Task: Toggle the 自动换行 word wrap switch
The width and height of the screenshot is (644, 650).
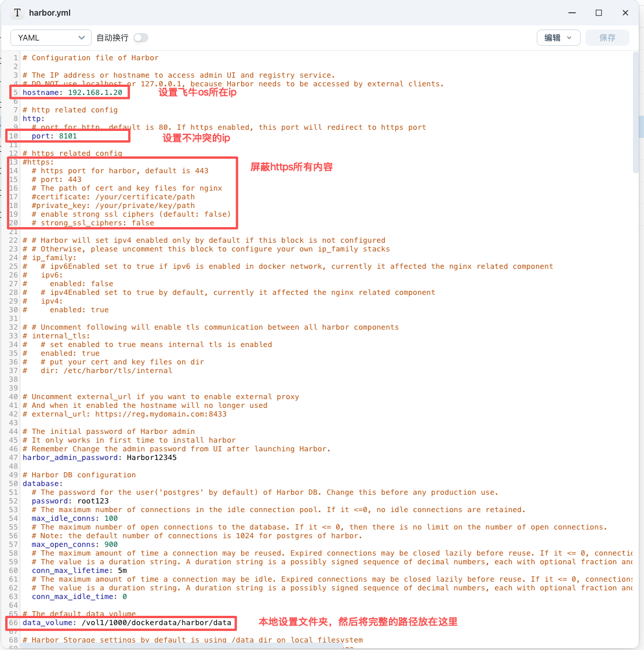Action: tap(141, 38)
